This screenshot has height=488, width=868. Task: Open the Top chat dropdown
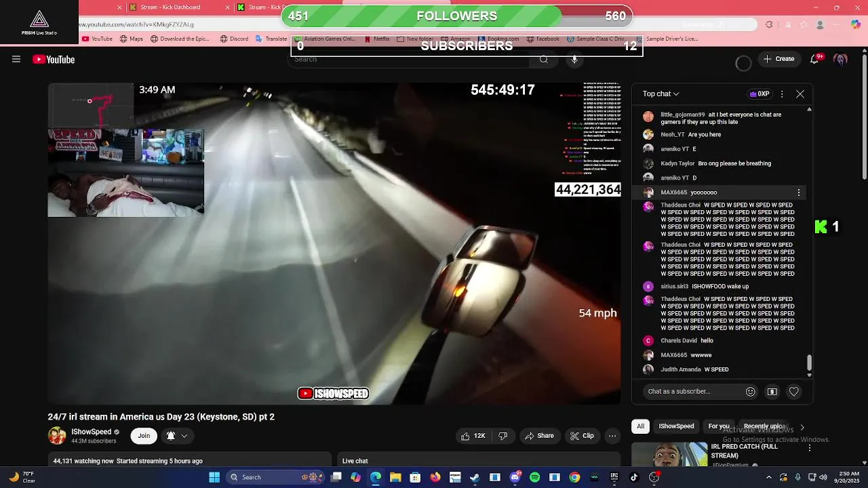point(660,94)
